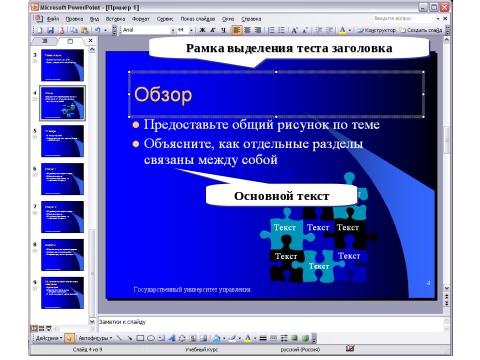Open the font color dropdown arrow in the formatting toolbar
This screenshot has height=360, width=480.
pyautogui.click(x=350, y=30)
